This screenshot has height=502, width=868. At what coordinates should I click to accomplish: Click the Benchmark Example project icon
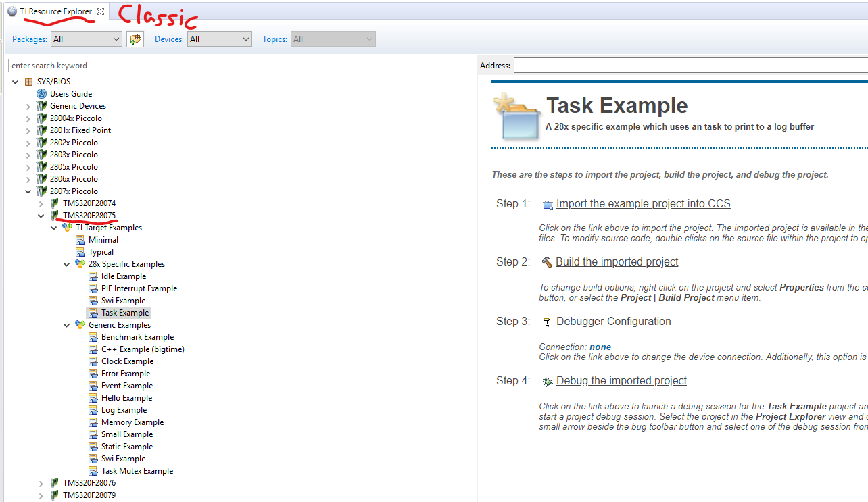coord(93,337)
